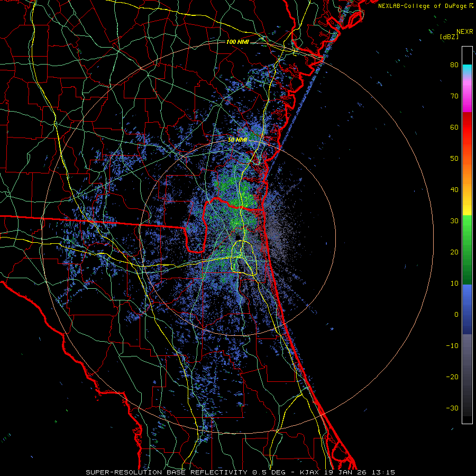Click the 0 value on the dBZ scale
Screen dimensions: 476x476
456,315
